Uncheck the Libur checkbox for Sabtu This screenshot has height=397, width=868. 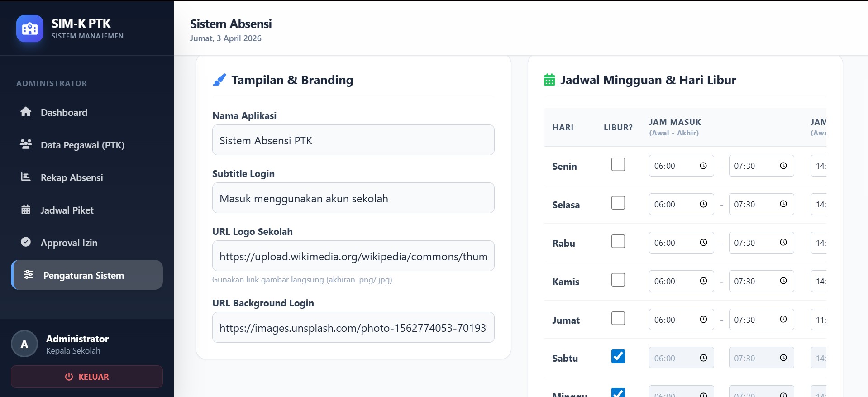pos(618,357)
